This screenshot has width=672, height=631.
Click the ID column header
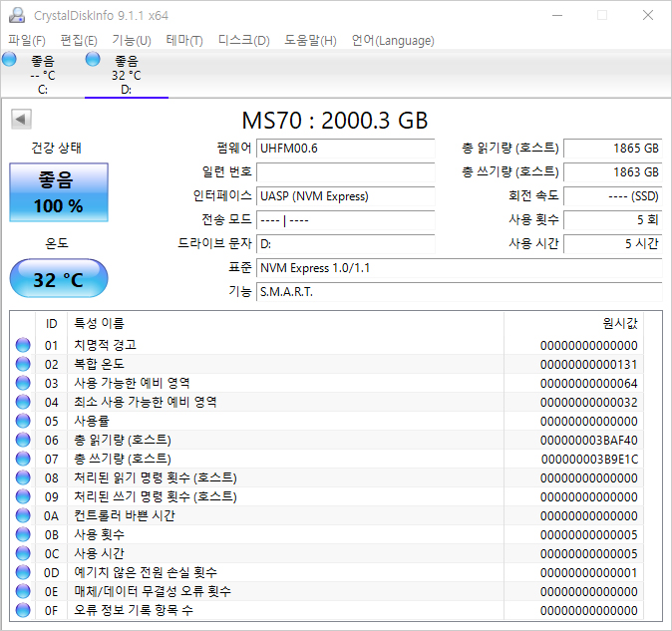[x=51, y=323]
